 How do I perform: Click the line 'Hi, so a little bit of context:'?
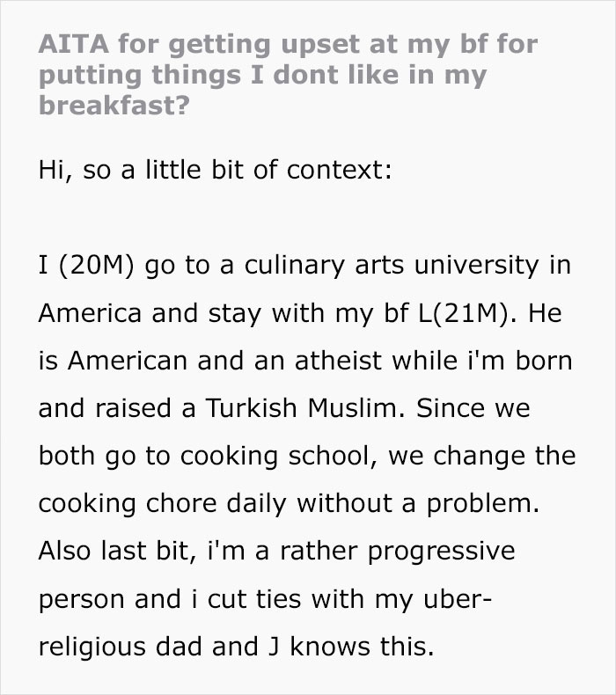pyautogui.click(x=216, y=170)
